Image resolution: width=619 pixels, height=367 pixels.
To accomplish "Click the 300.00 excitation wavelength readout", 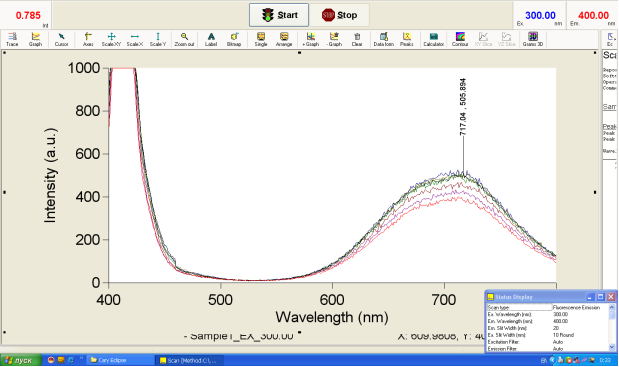I will 540,15.
